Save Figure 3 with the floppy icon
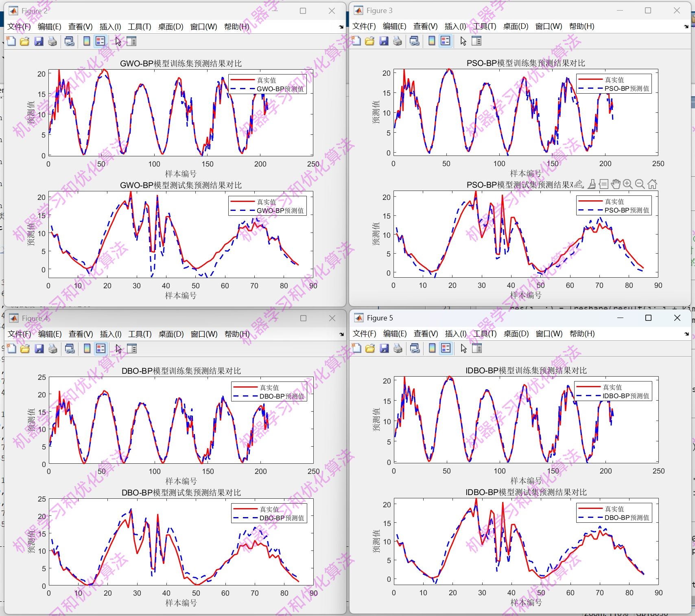 pyautogui.click(x=384, y=41)
